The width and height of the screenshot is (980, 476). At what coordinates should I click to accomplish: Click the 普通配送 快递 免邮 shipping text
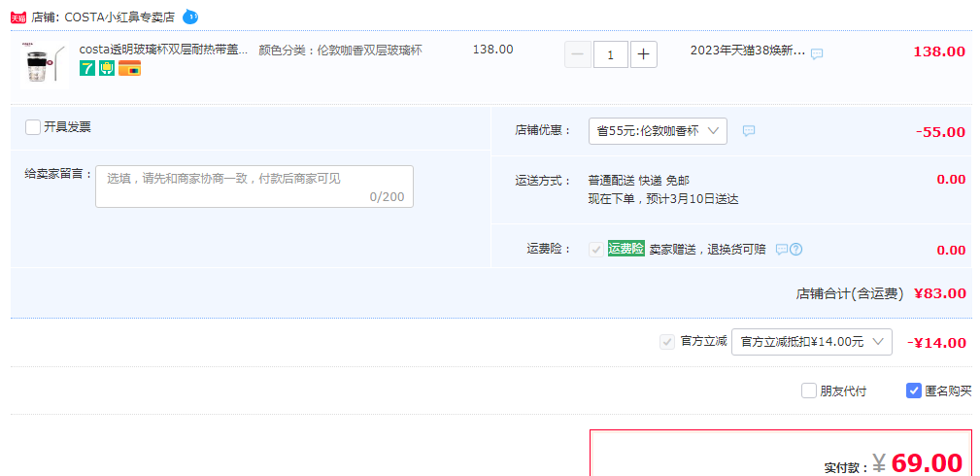(639, 180)
